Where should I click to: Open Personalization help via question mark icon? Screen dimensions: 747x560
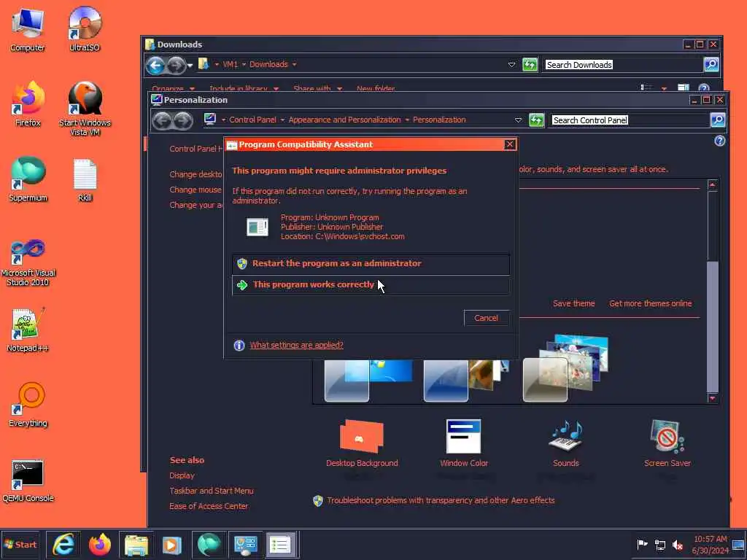coord(719,141)
